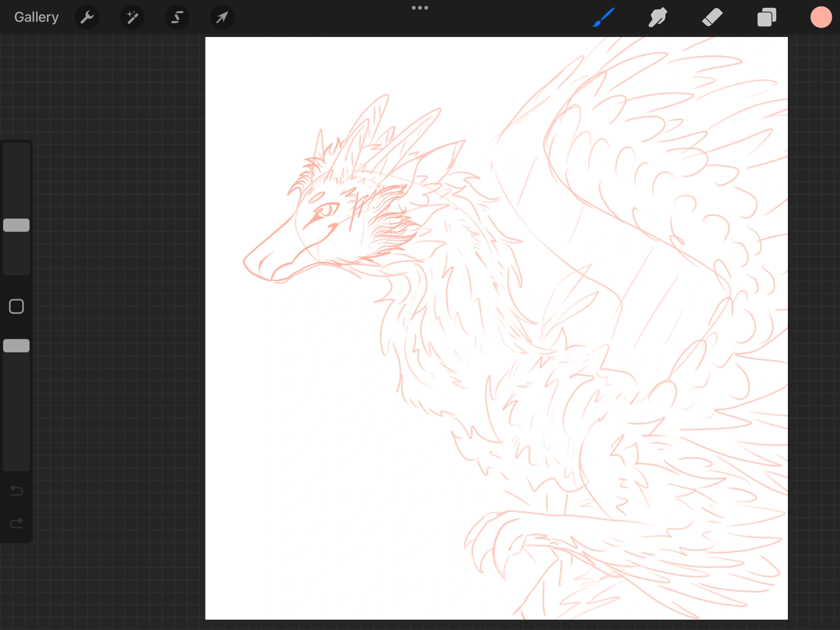Tap the three-dot canvas options handle

(420, 7)
